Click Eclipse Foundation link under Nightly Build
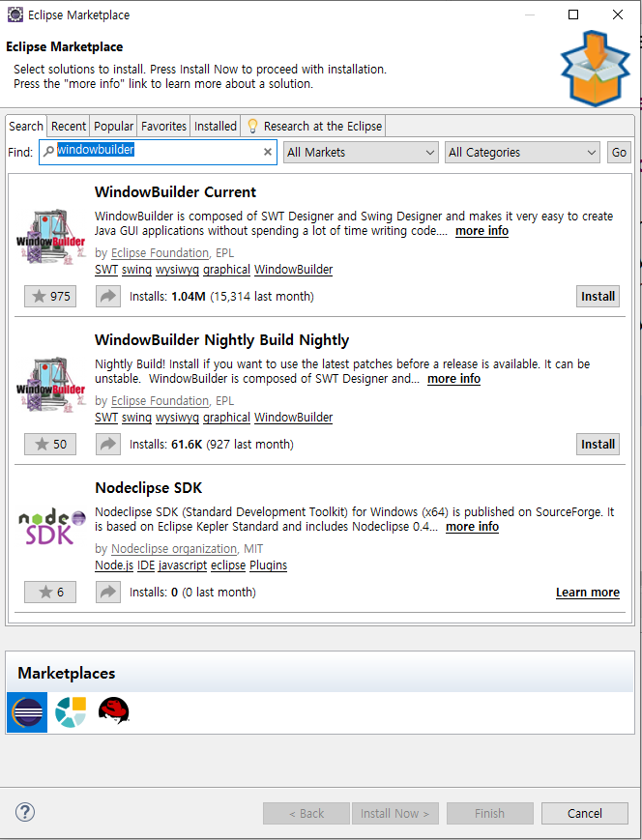 160,401
